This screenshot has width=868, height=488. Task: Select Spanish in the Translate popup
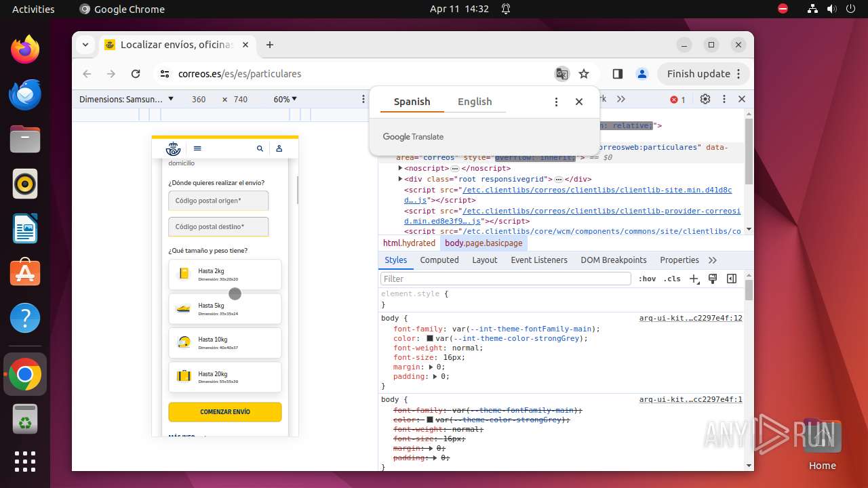tap(412, 102)
